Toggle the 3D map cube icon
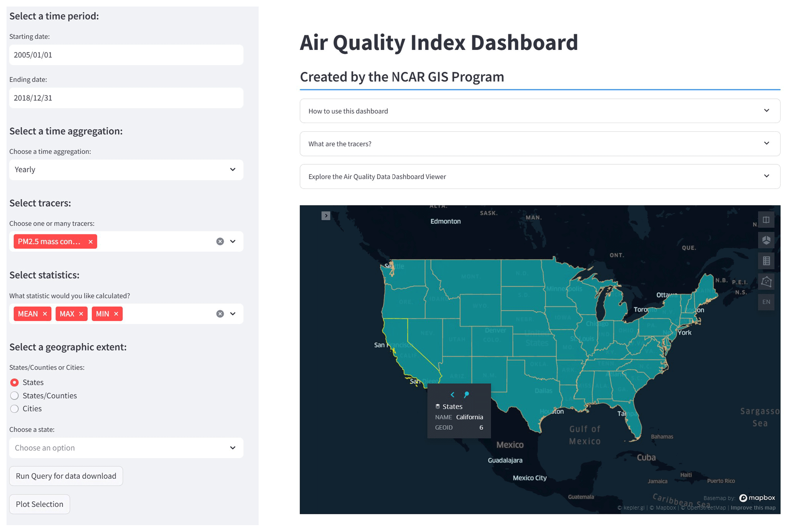The image size is (792, 532). [766, 241]
